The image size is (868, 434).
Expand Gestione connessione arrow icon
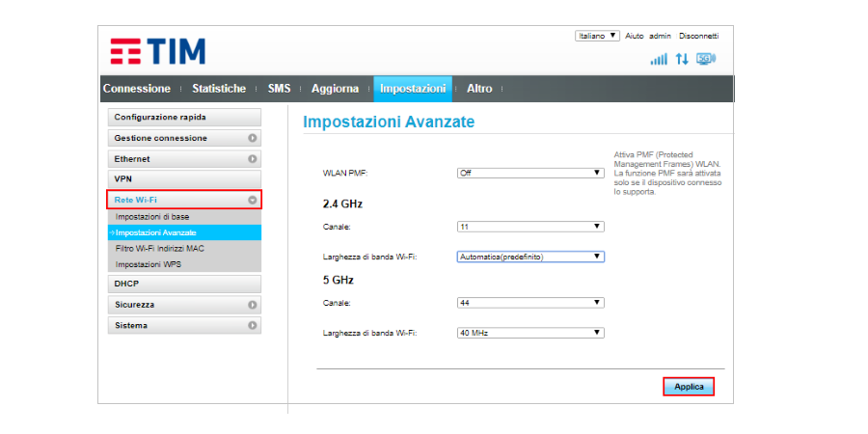[x=253, y=138]
